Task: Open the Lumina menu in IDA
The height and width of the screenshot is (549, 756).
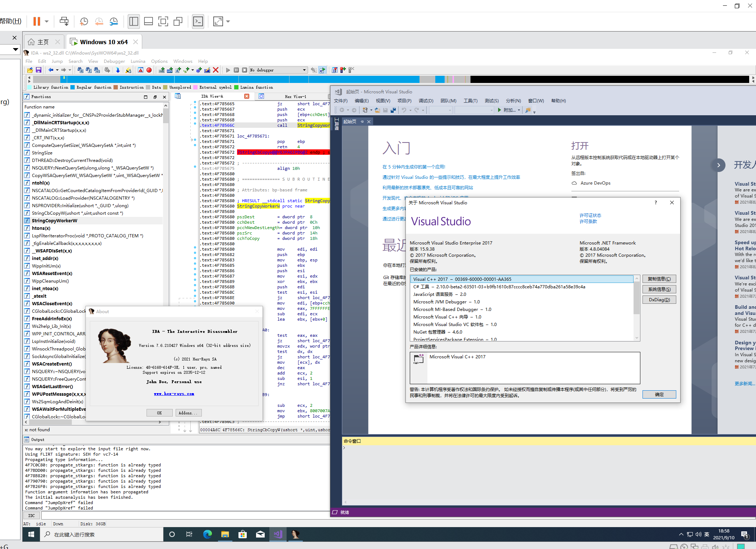Action: (x=138, y=61)
